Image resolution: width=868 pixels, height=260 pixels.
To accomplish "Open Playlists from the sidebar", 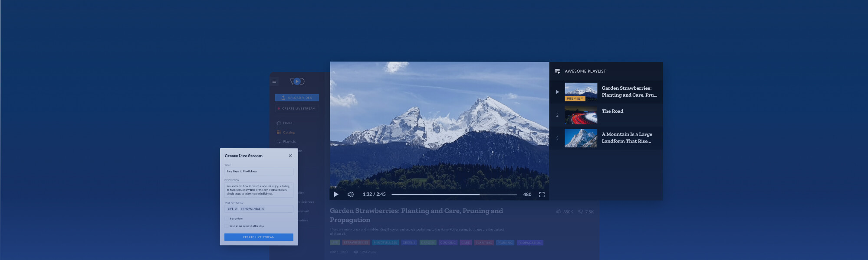I will point(289,142).
